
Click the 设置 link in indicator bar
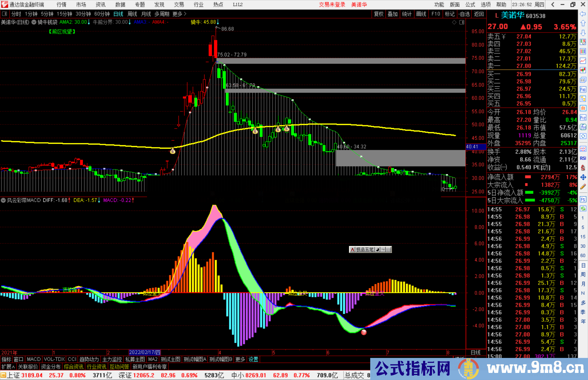253,359
